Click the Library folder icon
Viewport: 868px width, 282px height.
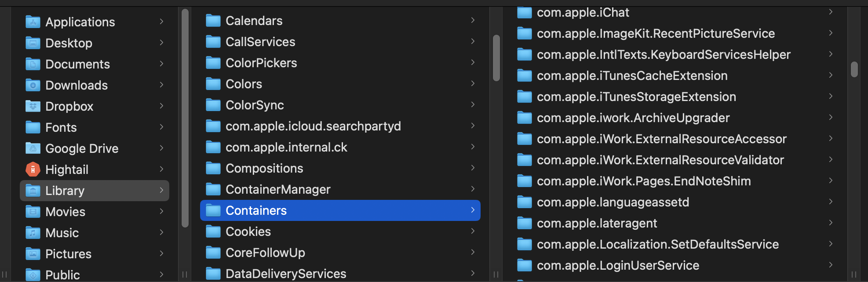tap(33, 191)
